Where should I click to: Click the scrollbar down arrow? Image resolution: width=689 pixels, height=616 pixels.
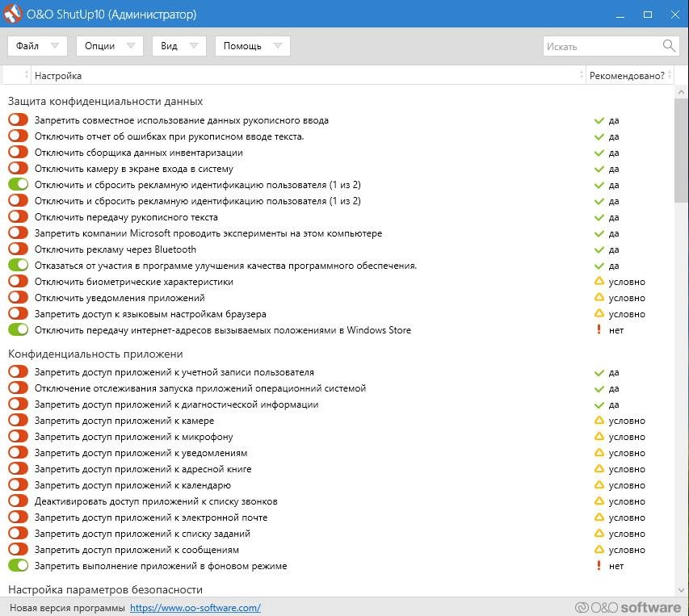[681, 590]
